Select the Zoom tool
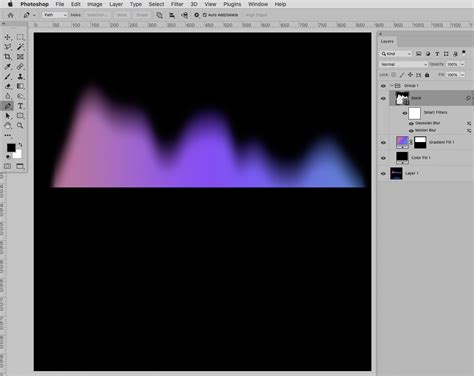Image resolution: width=474 pixels, height=376 pixels. click(20, 126)
